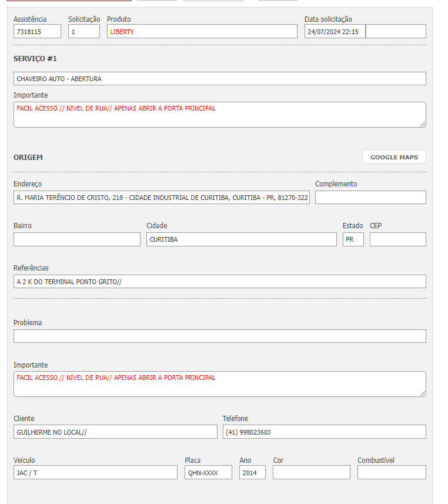Click the empty Bairro field
Viewport: 448px width, 504px height.
point(77,239)
